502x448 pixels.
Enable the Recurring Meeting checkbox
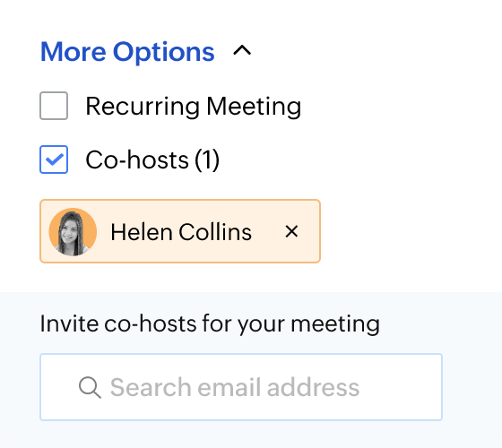pos(54,106)
